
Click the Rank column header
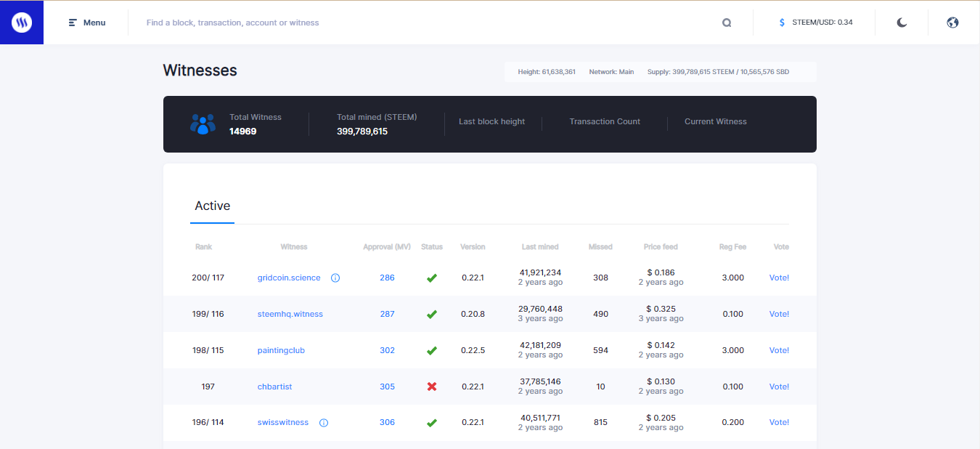[203, 247]
